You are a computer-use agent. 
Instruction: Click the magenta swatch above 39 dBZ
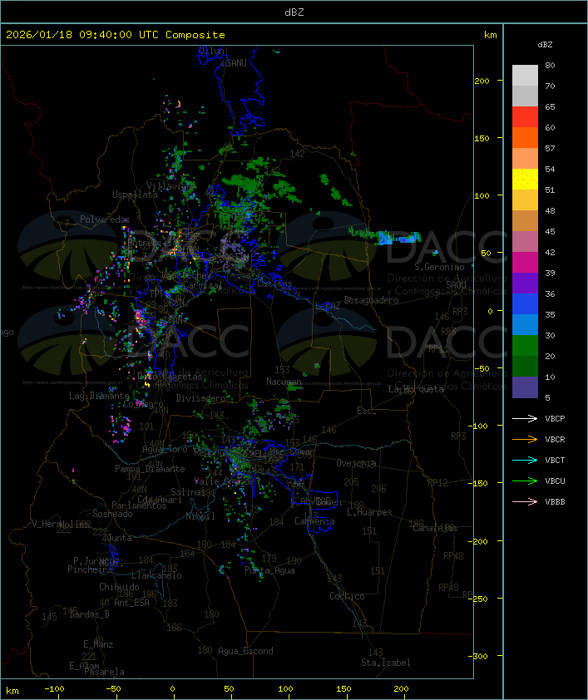[x=525, y=262]
